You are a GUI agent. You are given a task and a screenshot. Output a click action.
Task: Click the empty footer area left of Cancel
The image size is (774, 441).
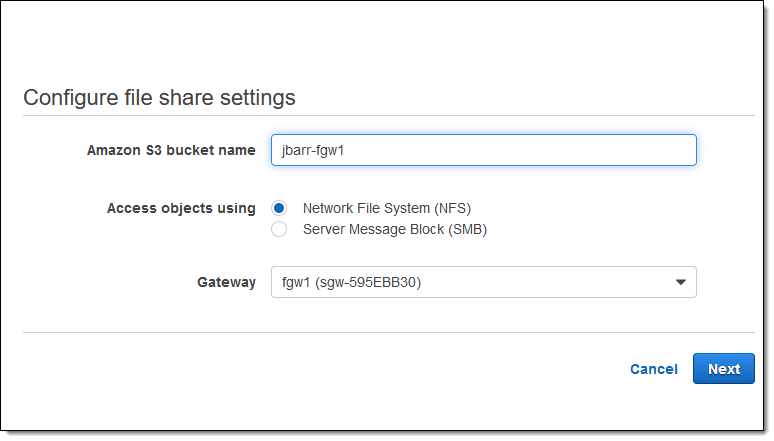click(x=300, y=369)
